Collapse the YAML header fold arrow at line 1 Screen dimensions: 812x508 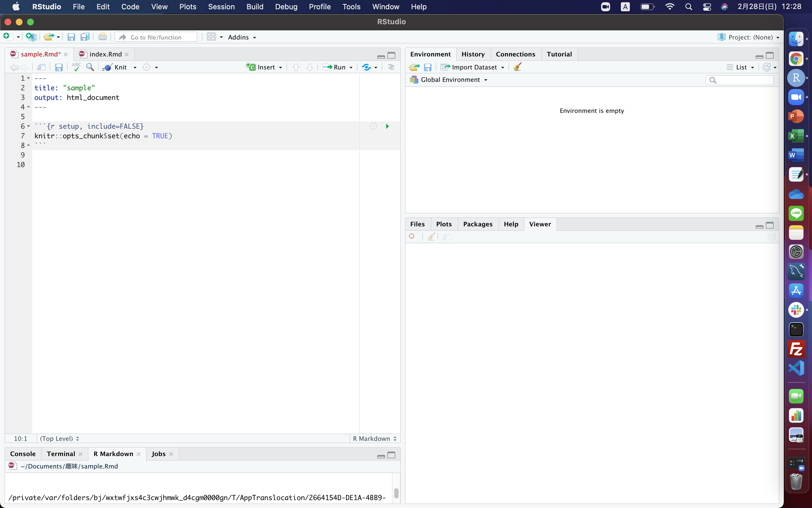click(28, 78)
